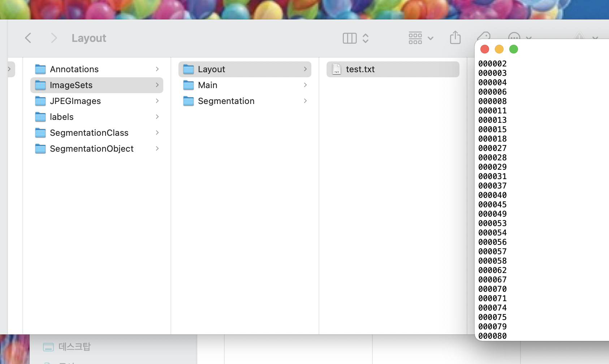Expand the Layout folder chevron

305,69
